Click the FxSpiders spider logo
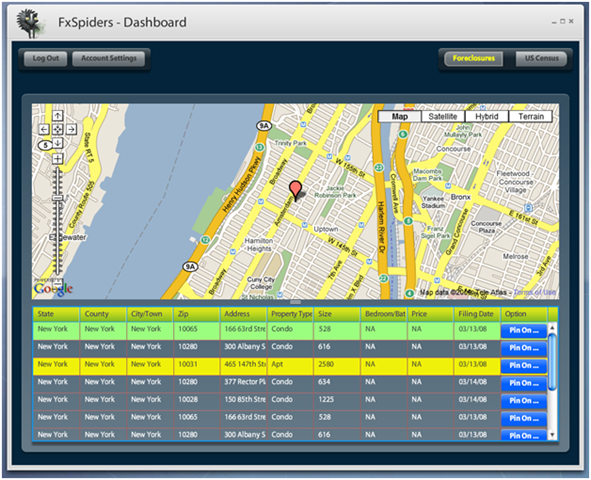The height and width of the screenshot is (480, 591). [30, 23]
